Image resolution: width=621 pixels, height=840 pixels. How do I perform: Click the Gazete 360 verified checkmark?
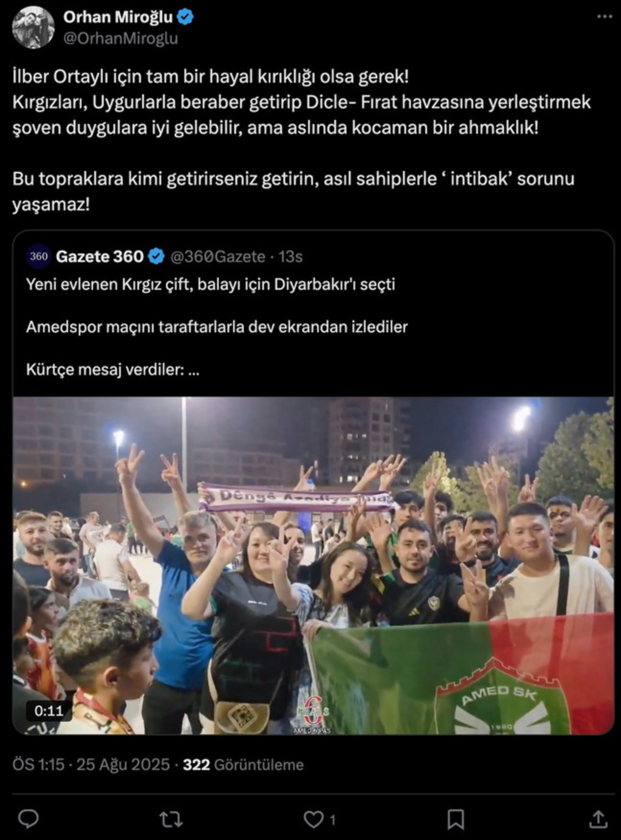pyautogui.click(x=156, y=257)
